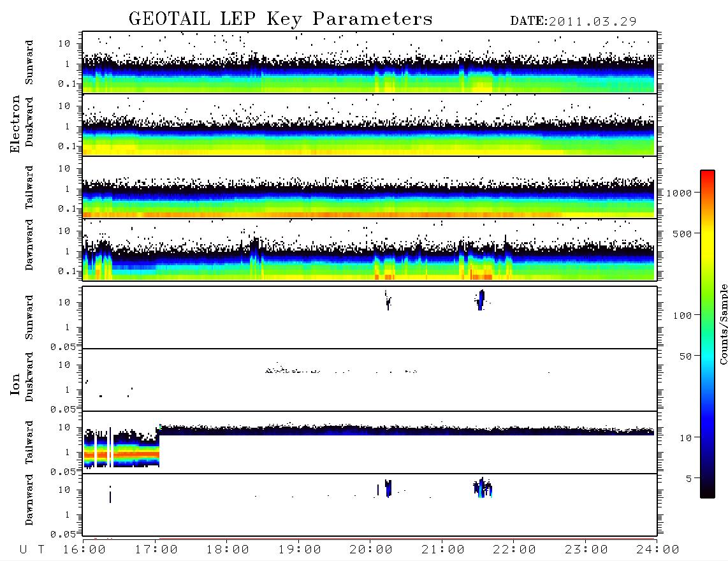Click the Ion Duskward panel label
The image size is (728, 561).
(29, 377)
